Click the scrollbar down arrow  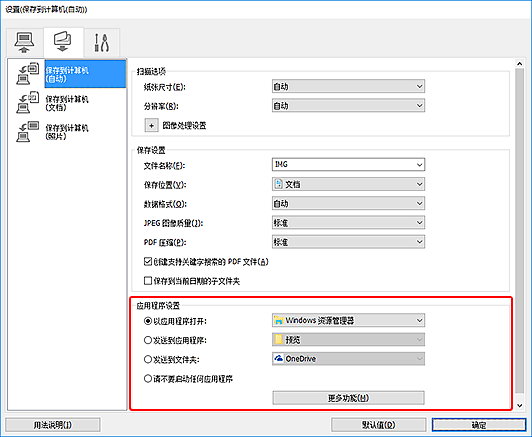[x=519, y=405]
